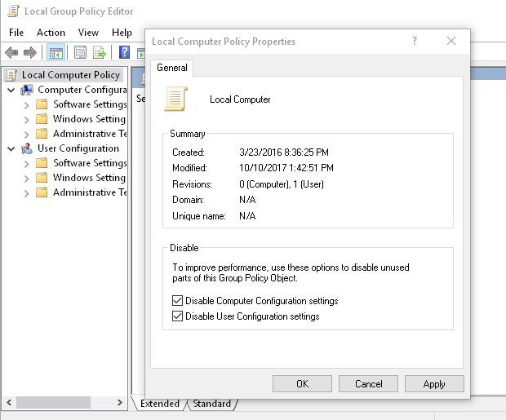Screen dimensions: 506x420
Task: Click the blue Help toolbar icon
Action: click(x=124, y=52)
